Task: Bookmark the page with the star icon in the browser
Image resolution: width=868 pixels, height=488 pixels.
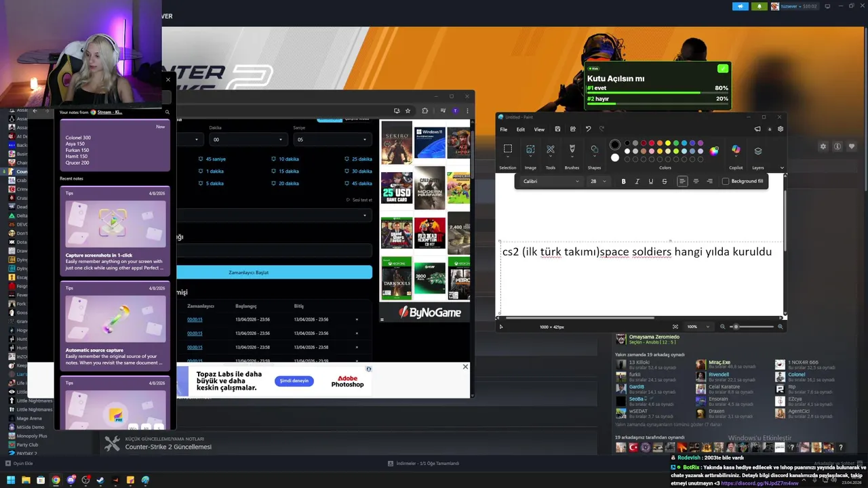Action: coord(408,110)
